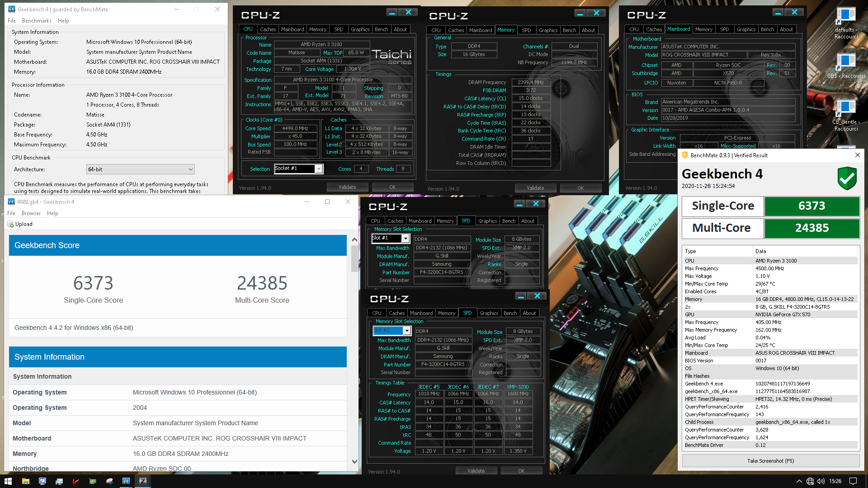Click the scroll-up arrow in the Geekbench results
This screenshot has width=868, height=488.
pyautogui.click(x=354, y=240)
